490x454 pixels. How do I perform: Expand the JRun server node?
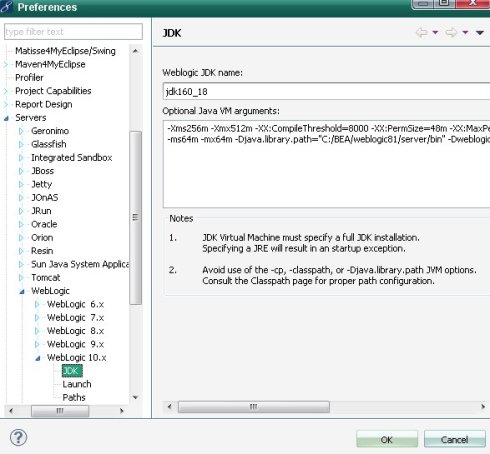[x=21, y=211]
